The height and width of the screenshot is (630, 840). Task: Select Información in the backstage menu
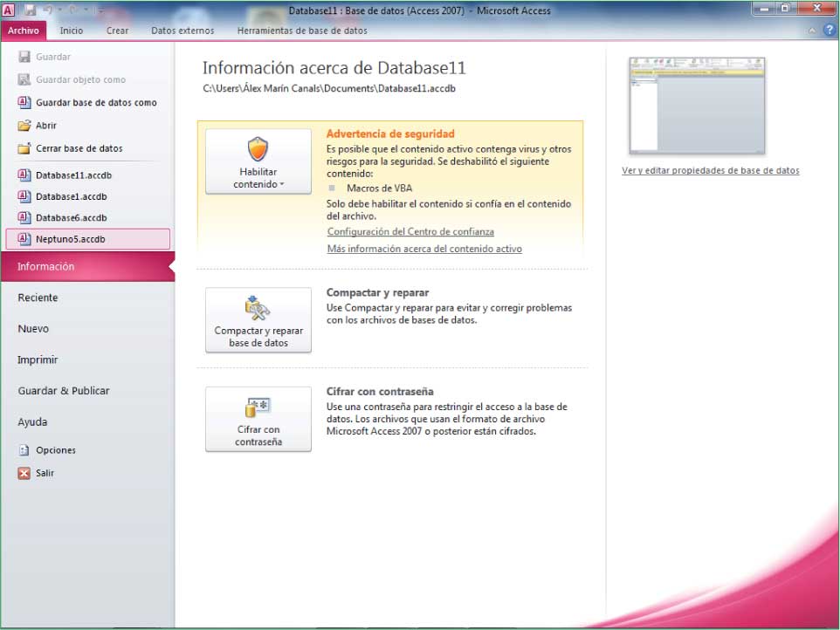click(88, 266)
